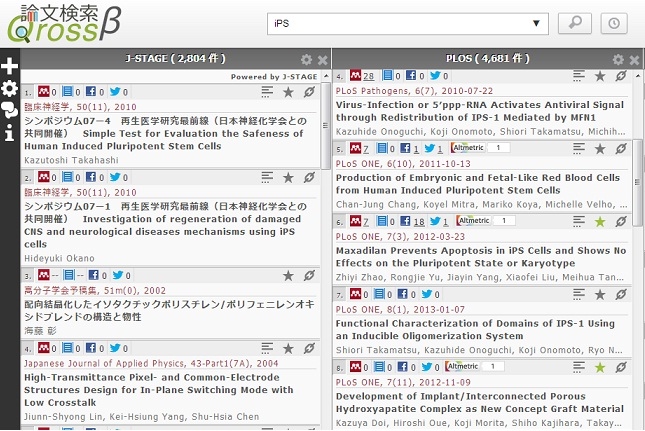Viewport: 645px width, 431px height.
Task: Click link icon for Takahashi article
Action: (309, 92)
